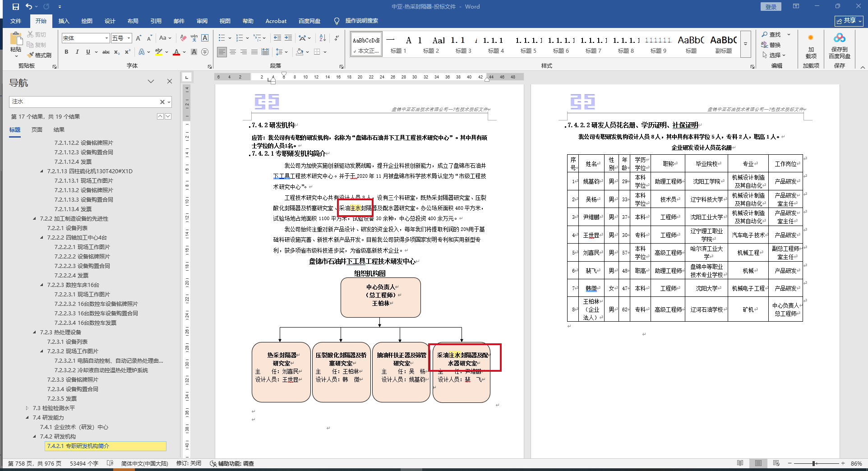The image size is (868, 471).
Task: Apply the yellow text highlight color
Action: click(x=158, y=52)
